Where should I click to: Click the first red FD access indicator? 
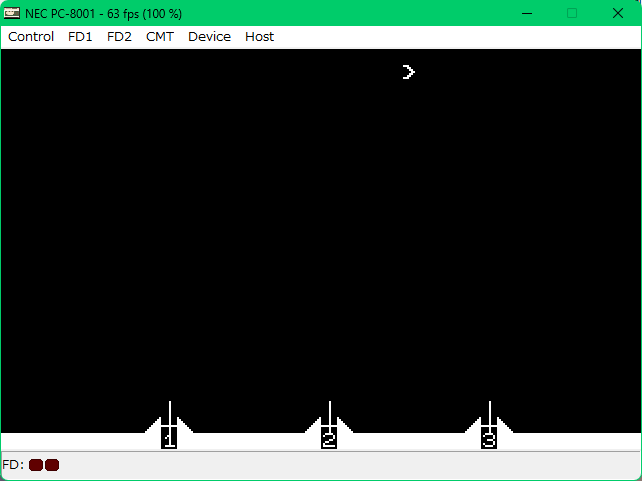point(36,465)
